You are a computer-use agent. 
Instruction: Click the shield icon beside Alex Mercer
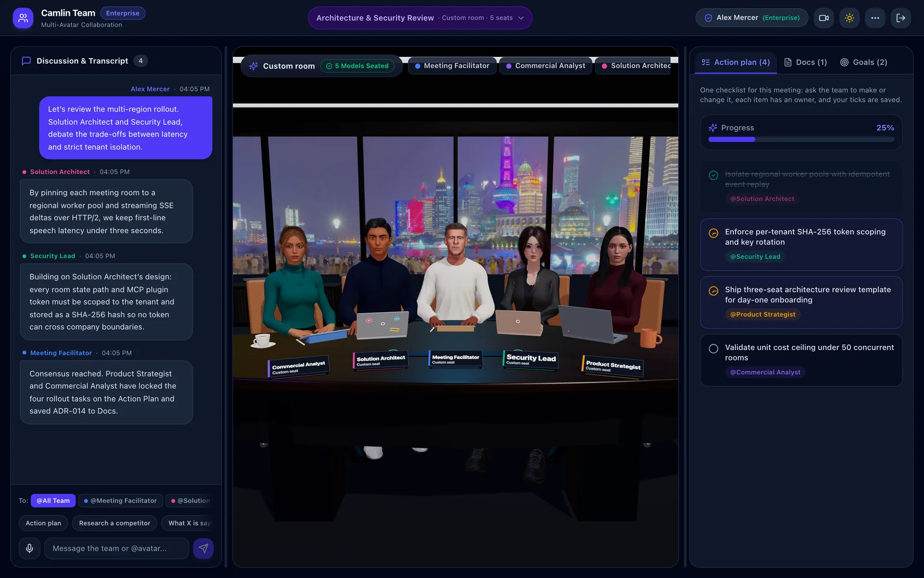[x=708, y=18]
